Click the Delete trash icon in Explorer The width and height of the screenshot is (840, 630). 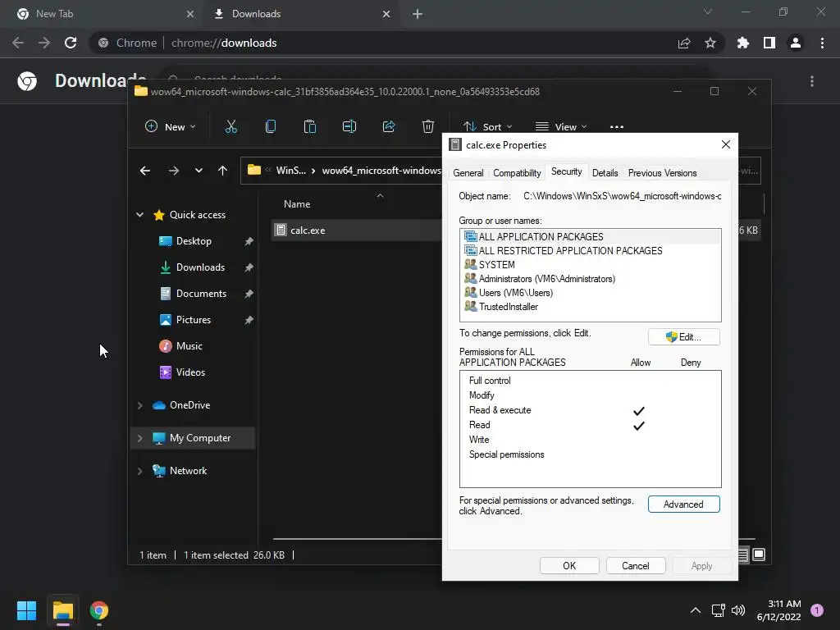[427, 126]
